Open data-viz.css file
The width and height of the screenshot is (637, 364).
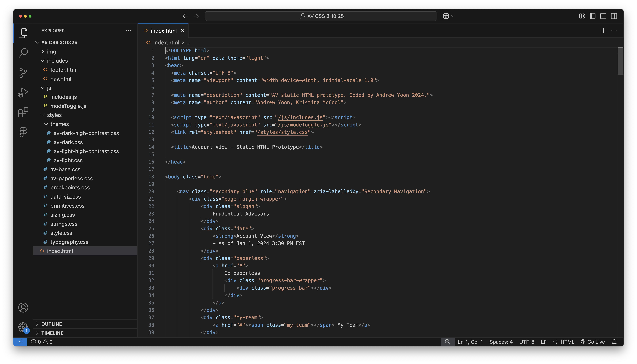[85, 197]
